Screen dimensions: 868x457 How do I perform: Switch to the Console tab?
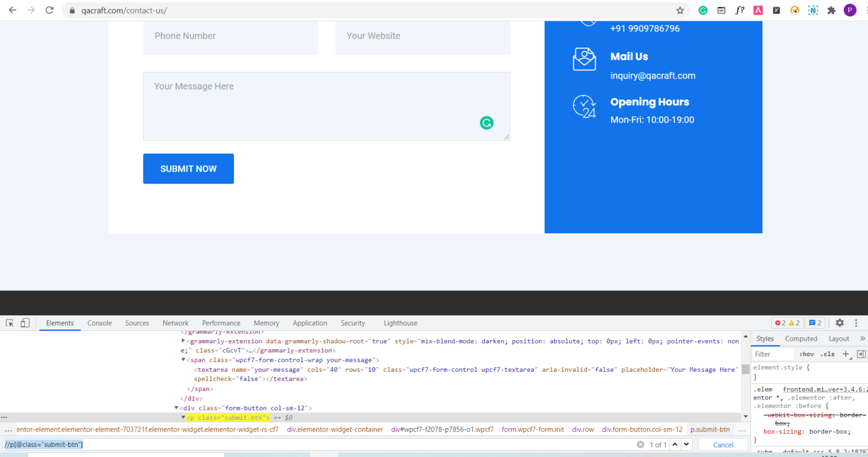[x=99, y=323]
